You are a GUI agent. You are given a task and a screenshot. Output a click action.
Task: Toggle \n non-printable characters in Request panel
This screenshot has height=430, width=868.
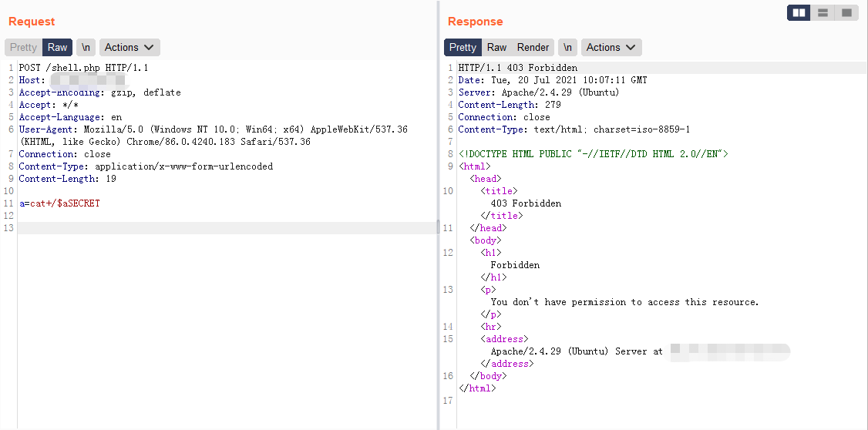tap(86, 48)
